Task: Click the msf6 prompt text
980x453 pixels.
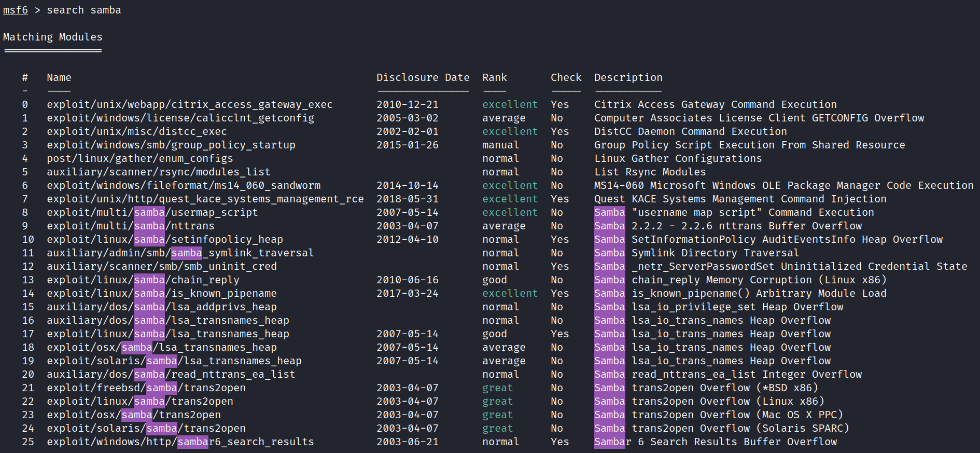Action: click(16, 10)
